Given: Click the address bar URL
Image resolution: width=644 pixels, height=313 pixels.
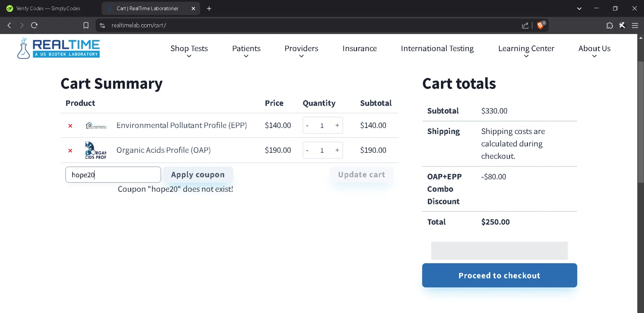Looking at the screenshot, I should point(139,25).
